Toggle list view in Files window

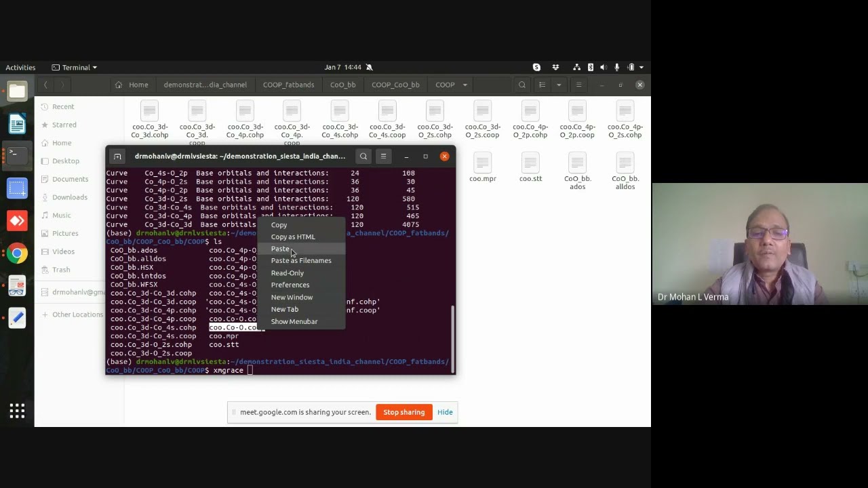click(x=542, y=85)
